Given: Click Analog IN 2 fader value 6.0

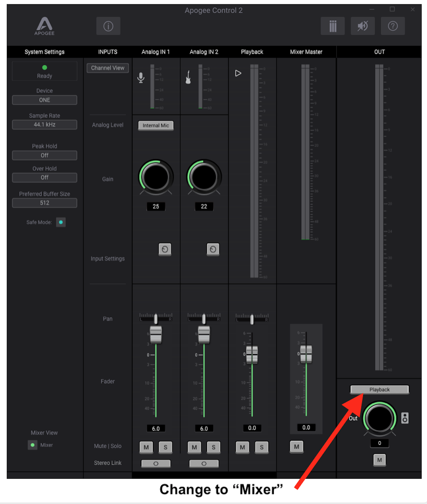Looking at the screenshot, I should (204, 429).
